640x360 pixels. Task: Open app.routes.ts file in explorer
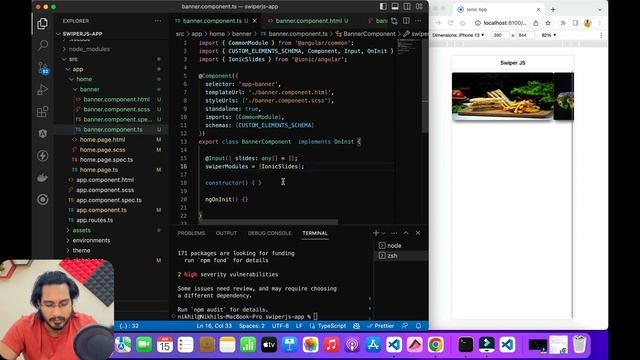coord(110,220)
